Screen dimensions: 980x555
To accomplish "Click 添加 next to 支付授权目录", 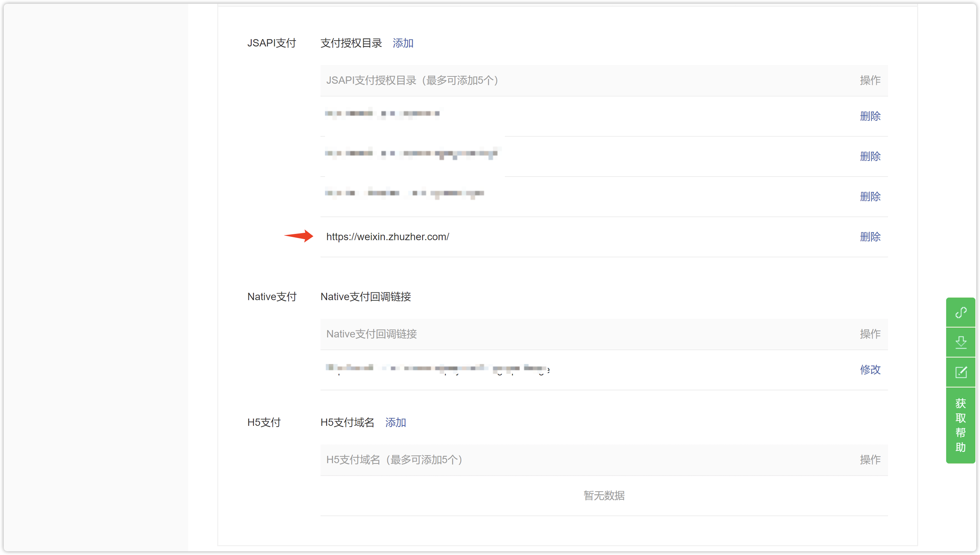I will click(x=403, y=43).
